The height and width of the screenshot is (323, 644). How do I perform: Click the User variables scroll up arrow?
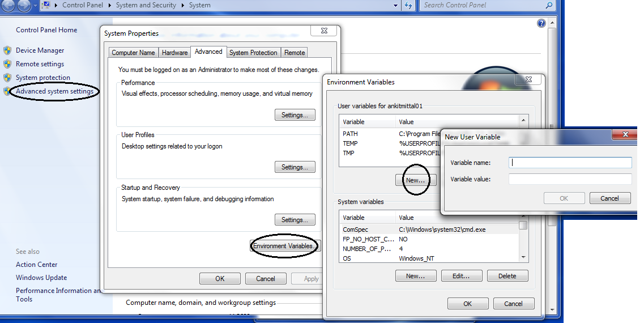point(523,120)
